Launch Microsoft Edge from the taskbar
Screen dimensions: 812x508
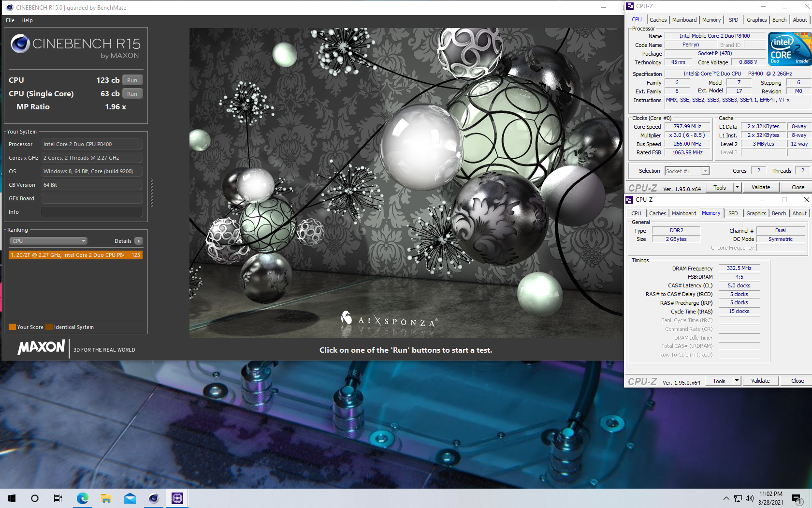tap(83, 498)
